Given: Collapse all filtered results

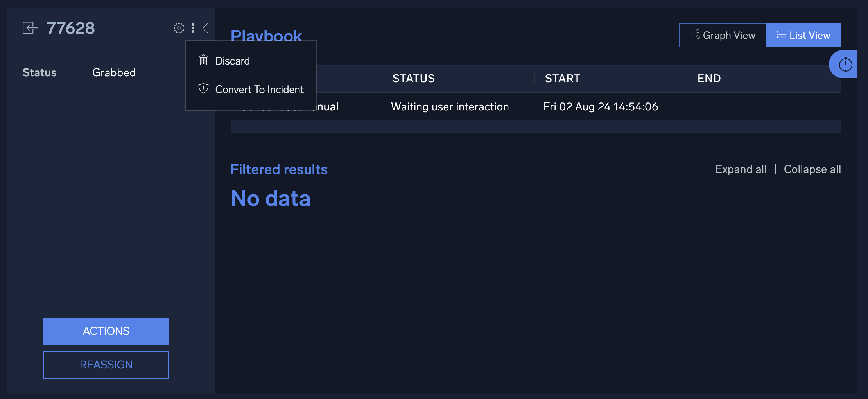Looking at the screenshot, I should tap(812, 169).
